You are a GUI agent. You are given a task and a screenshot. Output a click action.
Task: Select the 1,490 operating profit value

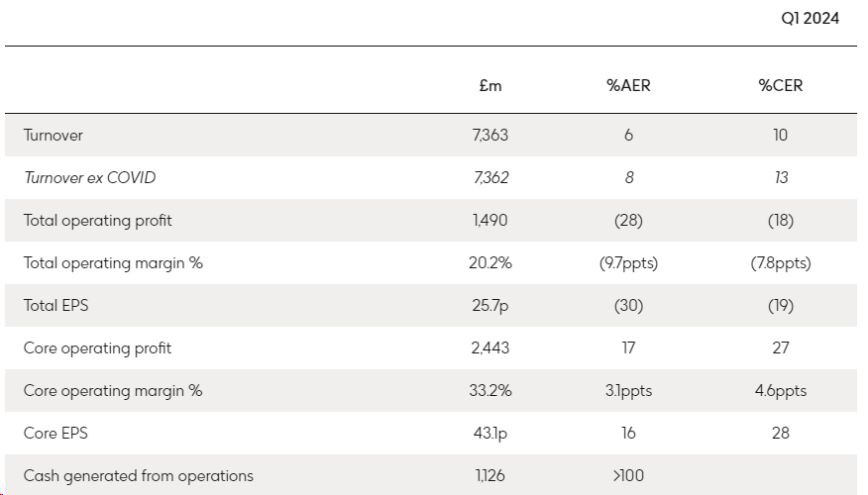[489, 221]
